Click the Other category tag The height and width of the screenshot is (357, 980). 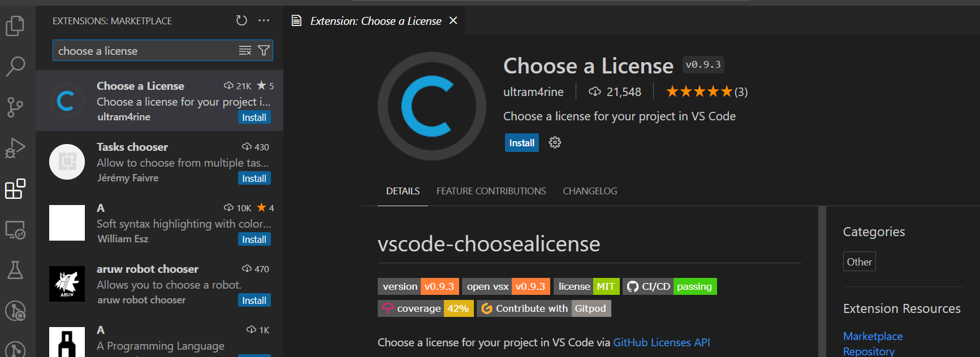tap(859, 262)
